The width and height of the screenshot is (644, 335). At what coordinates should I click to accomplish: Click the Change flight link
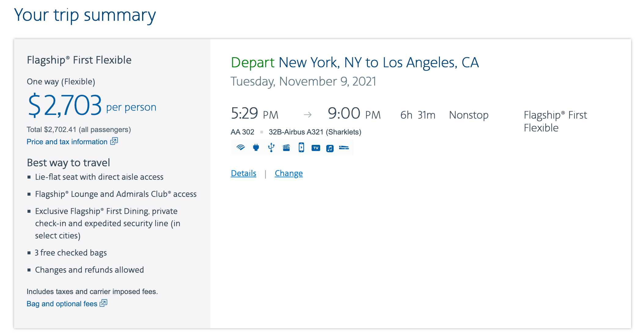click(289, 173)
